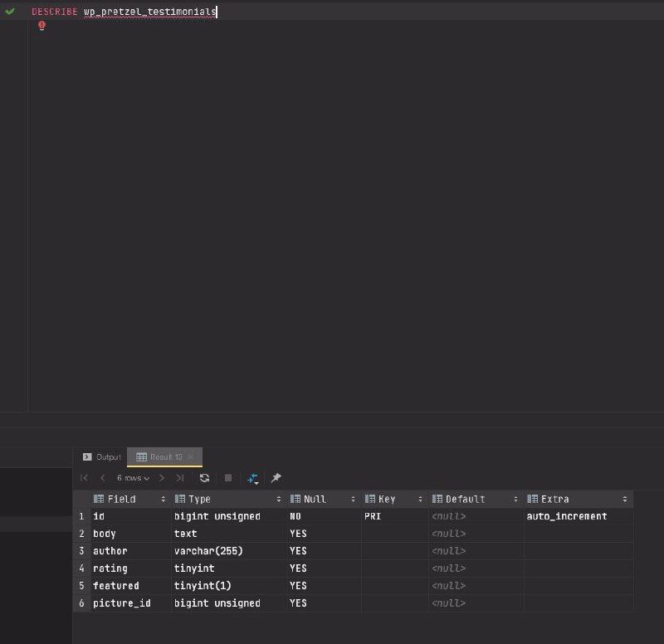
Task: Click sort arrows of Key column
Action: click(420, 500)
